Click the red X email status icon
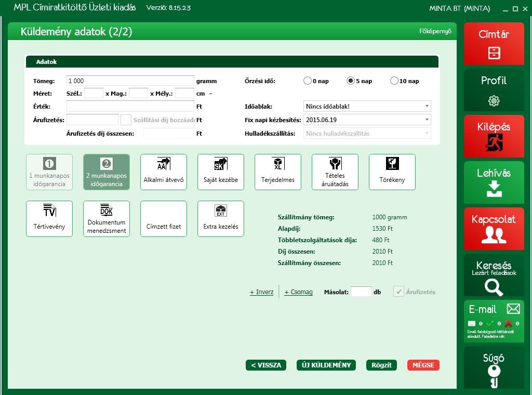 coord(508,323)
